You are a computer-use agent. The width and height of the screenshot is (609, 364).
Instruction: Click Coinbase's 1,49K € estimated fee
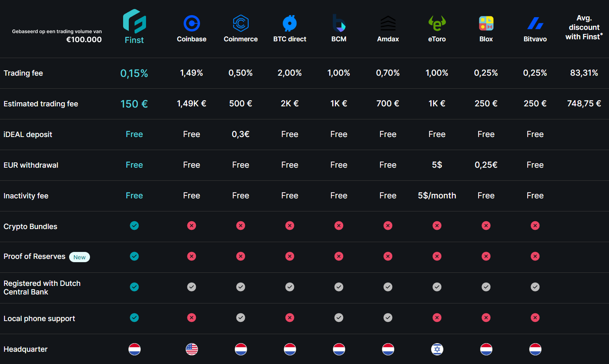pyautogui.click(x=191, y=103)
